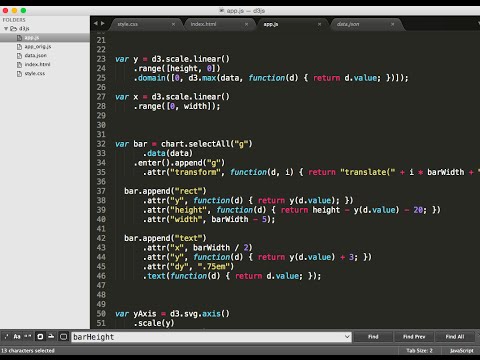Toggle highlight matches option
The image size is (480, 360).
click(x=63, y=337)
